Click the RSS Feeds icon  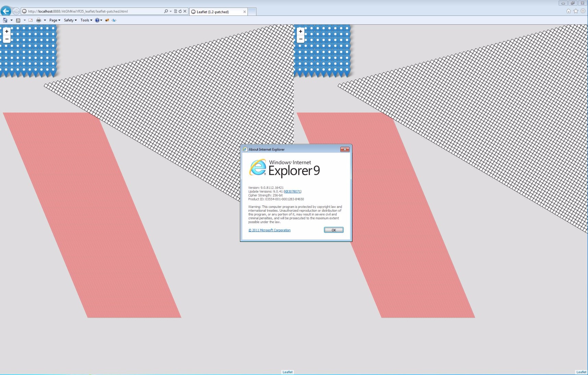[x=18, y=20]
